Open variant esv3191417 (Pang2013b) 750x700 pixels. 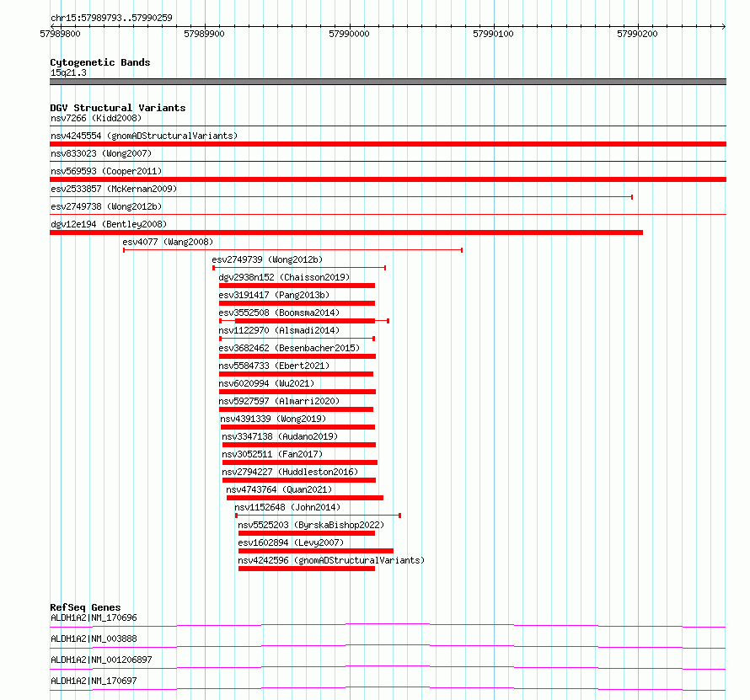[274, 295]
